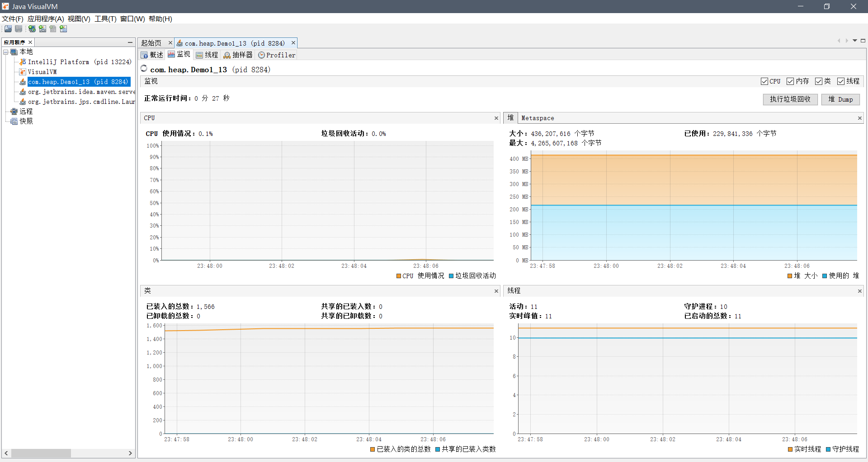Screen dimensions: 868x462
Task: Click the last add-application toolbar icon
Action: tap(63, 29)
